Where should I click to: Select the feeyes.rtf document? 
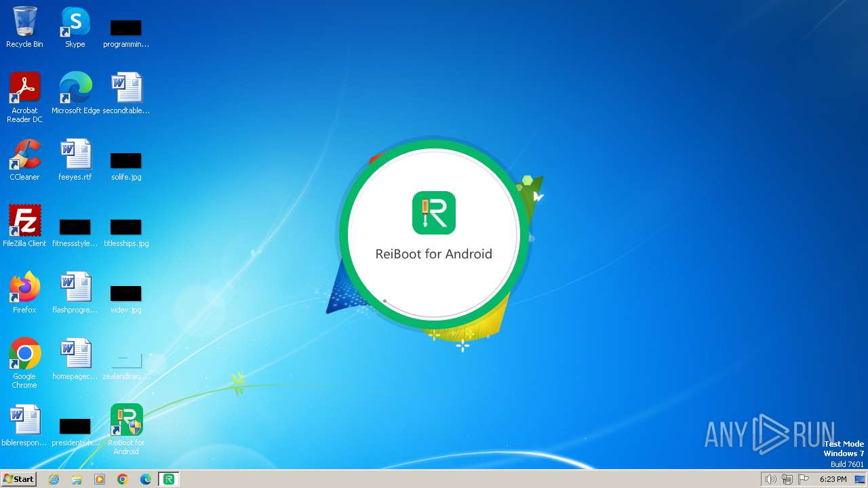75,160
